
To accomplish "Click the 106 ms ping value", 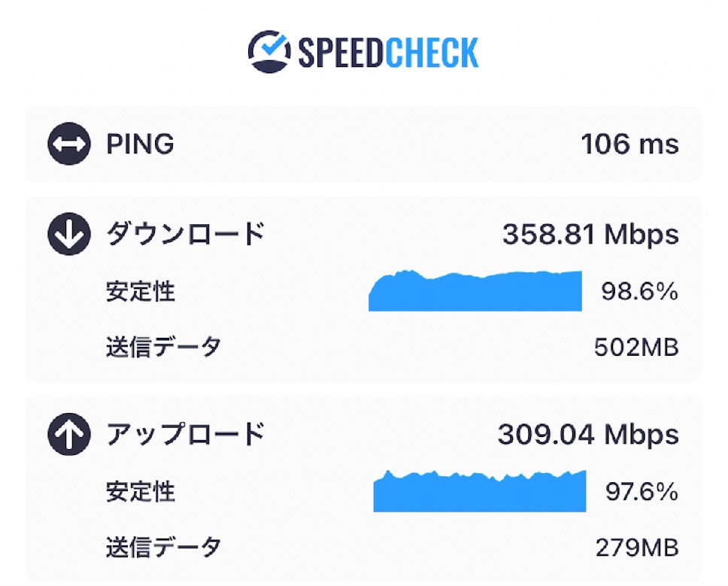I will 630,144.
